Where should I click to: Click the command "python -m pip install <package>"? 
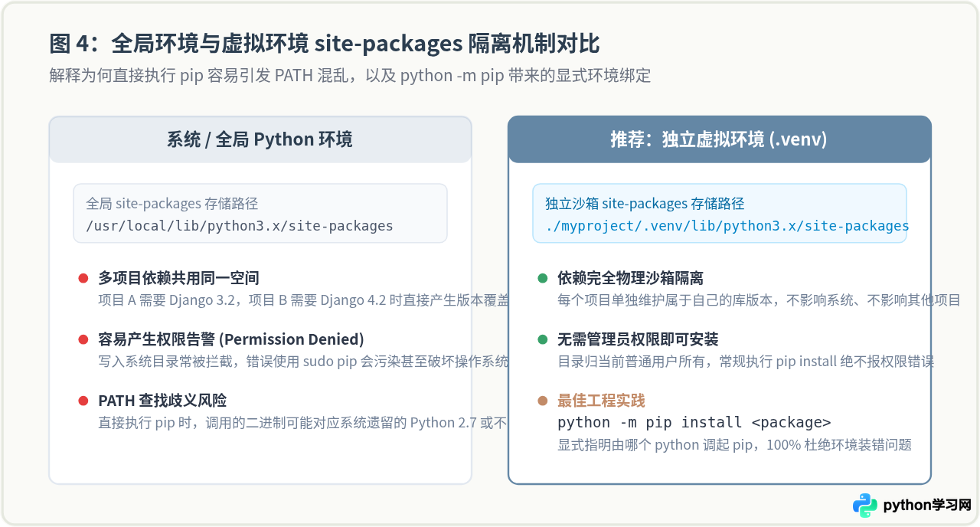[694, 422]
